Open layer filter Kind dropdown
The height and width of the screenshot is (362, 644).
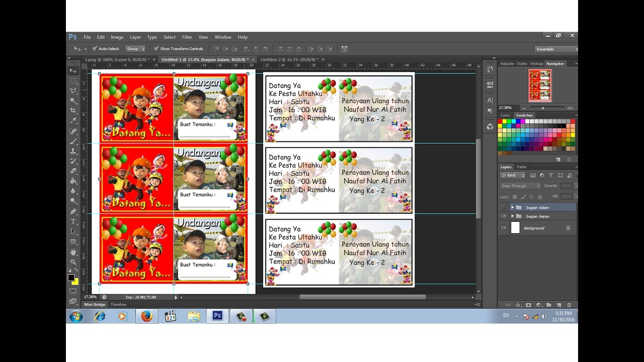pos(513,175)
